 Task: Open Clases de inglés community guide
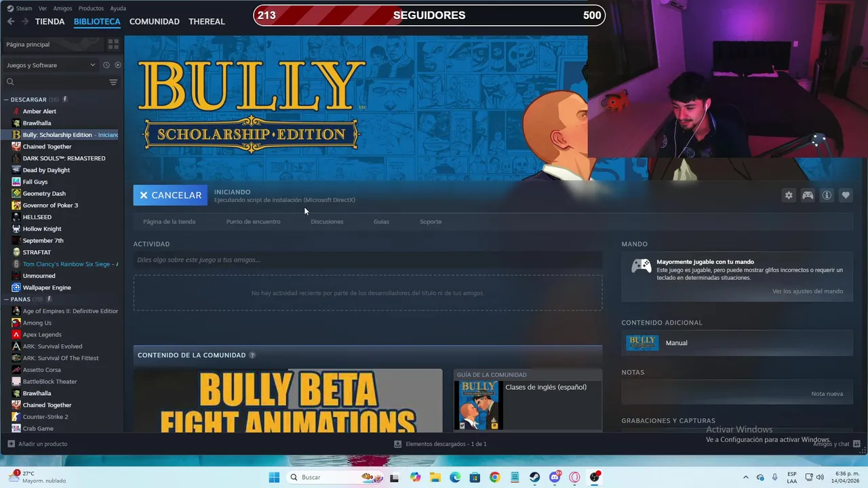[x=528, y=400]
